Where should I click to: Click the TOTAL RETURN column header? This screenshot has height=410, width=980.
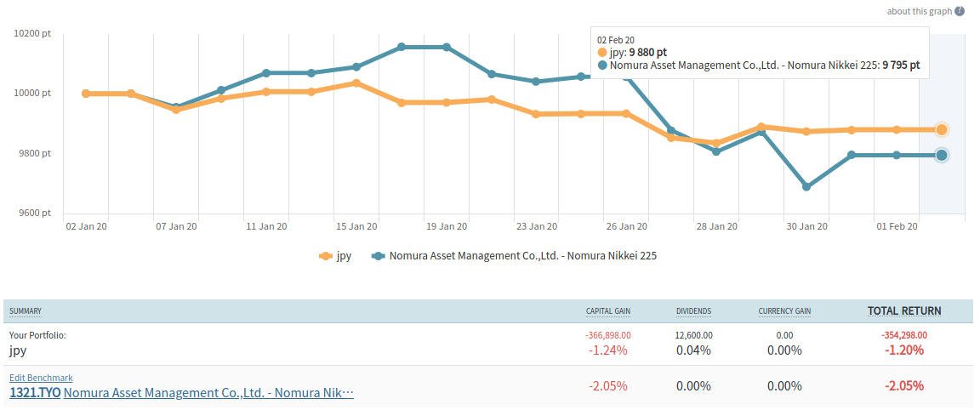pos(904,310)
